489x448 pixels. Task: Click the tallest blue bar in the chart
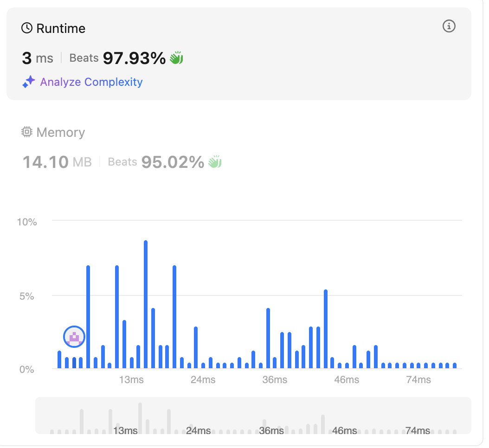point(146,304)
